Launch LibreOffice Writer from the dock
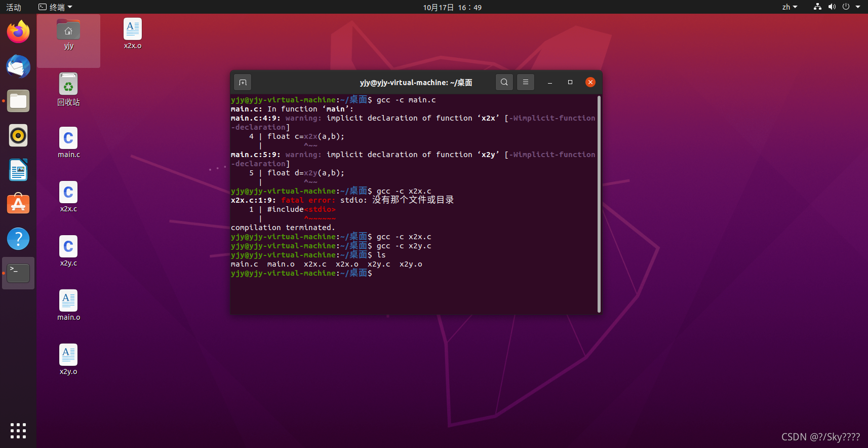 tap(18, 170)
